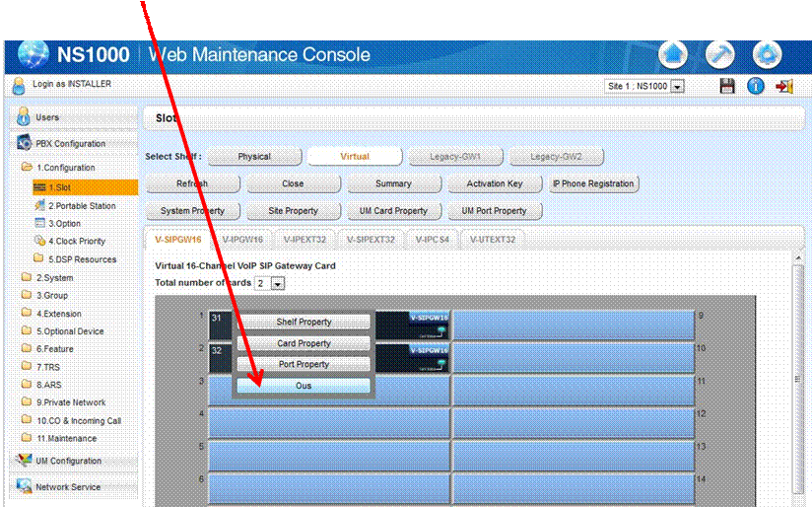Save using the floppy disk icon

coord(727,87)
